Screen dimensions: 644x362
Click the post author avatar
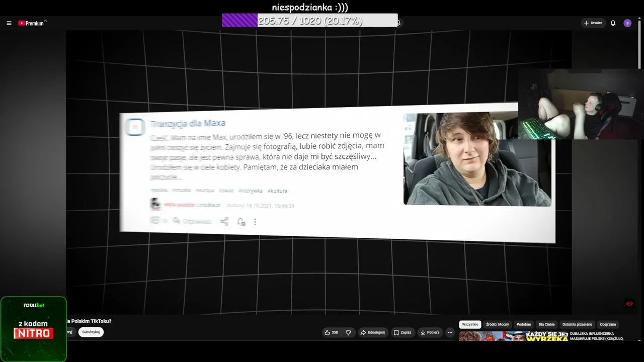[x=155, y=204]
